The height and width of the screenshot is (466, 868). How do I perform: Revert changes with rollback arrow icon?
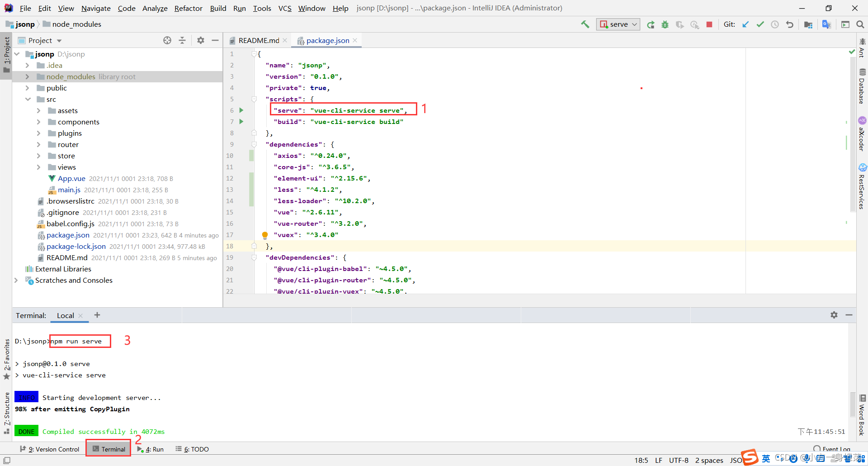pyautogui.click(x=790, y=24)
